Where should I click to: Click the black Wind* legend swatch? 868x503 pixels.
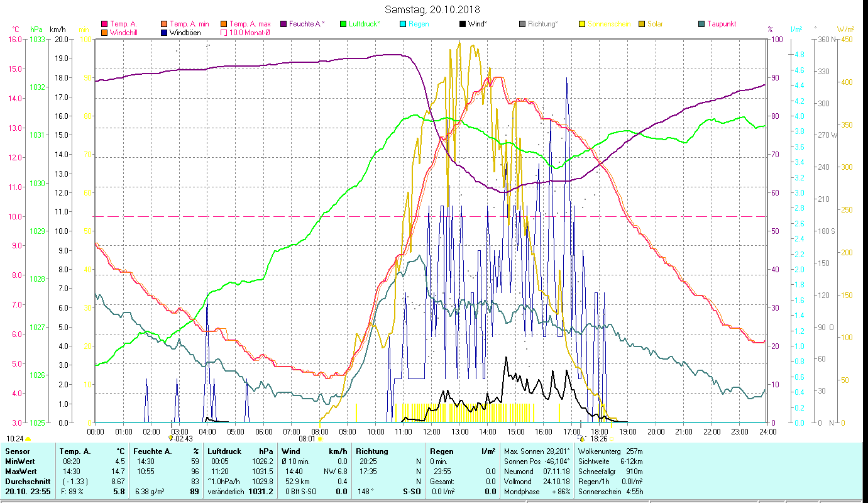(x=462, y=25)
